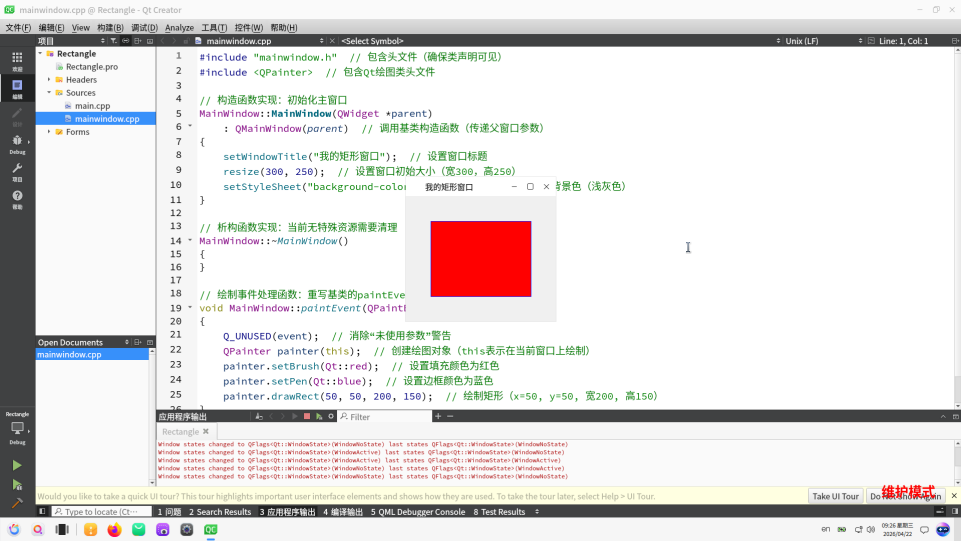This screenshot has height=541, width=962.
Task: Fold the destructor block at line 14
Action: [x=190, y=240]
